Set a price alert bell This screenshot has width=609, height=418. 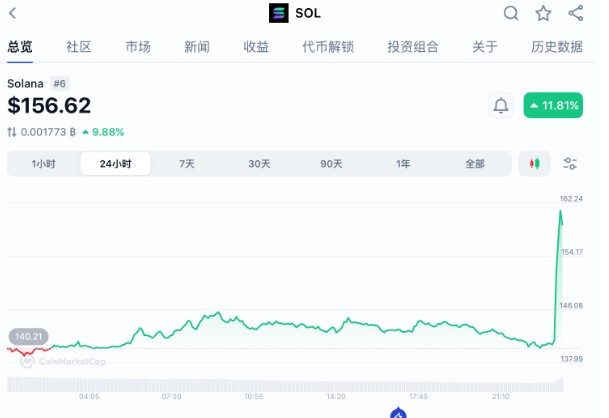[x=500, y=105]
